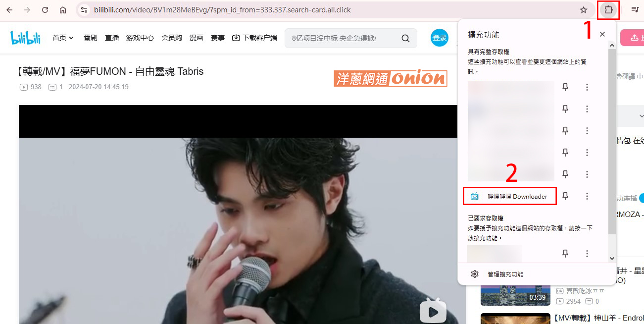This screenshot has height=324, width=644.
Task: Open the media control icon in the toolbar
Action: 635,10
